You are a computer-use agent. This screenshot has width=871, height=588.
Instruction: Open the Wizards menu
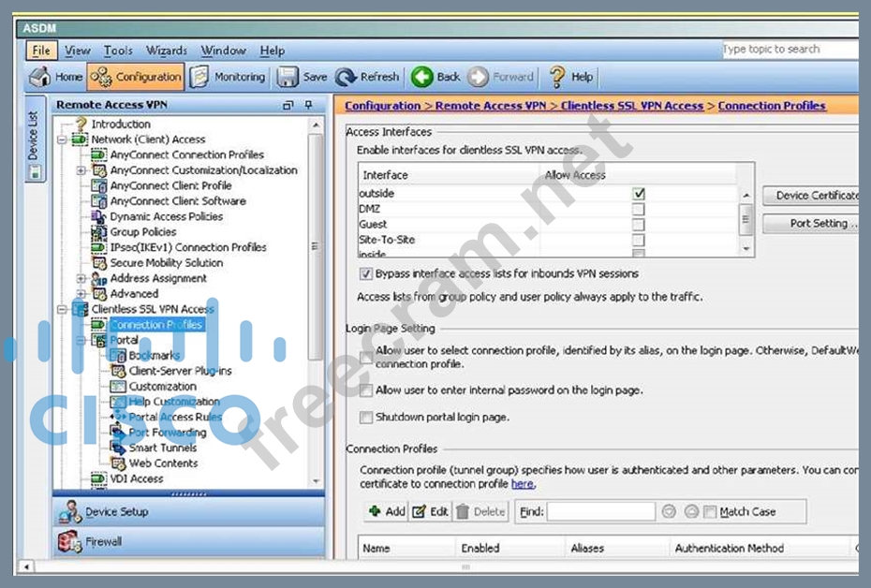tap(166, 51)
